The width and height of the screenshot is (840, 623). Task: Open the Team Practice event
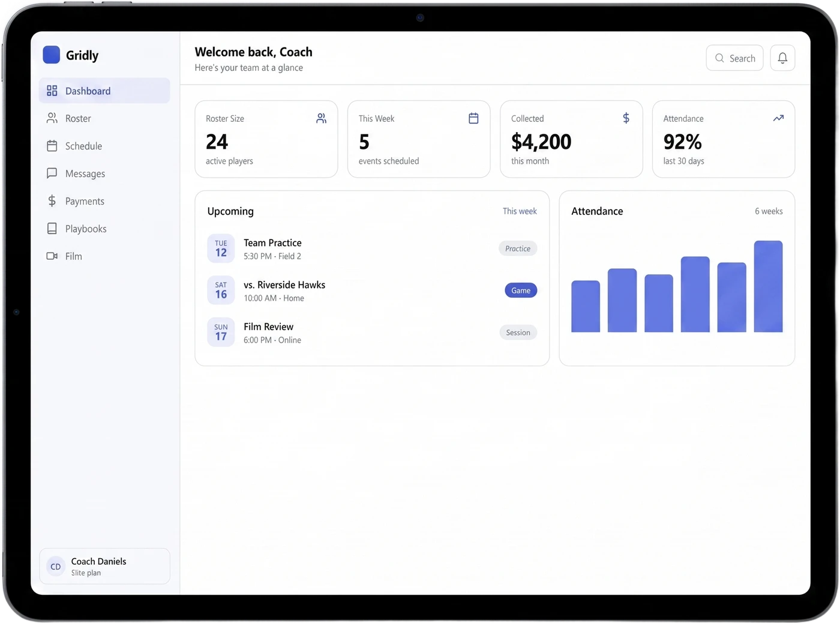[372, 248]
